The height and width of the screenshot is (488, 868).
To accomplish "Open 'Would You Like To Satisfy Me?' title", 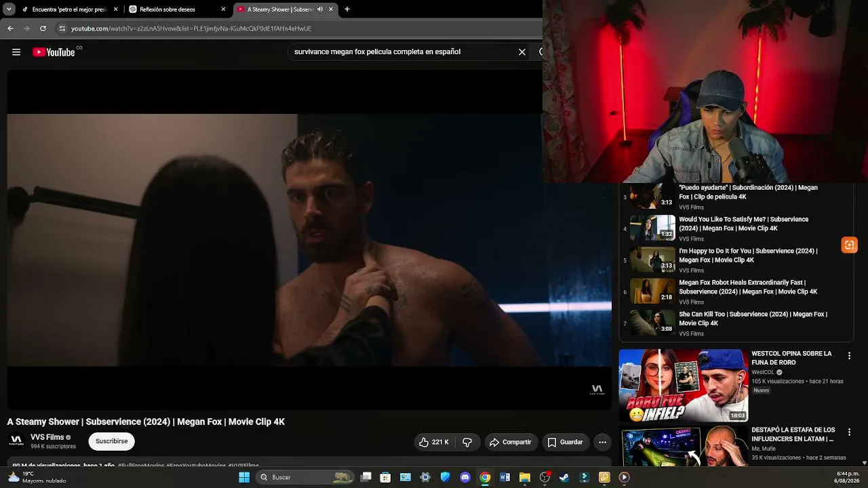I will tap(744, 224).
